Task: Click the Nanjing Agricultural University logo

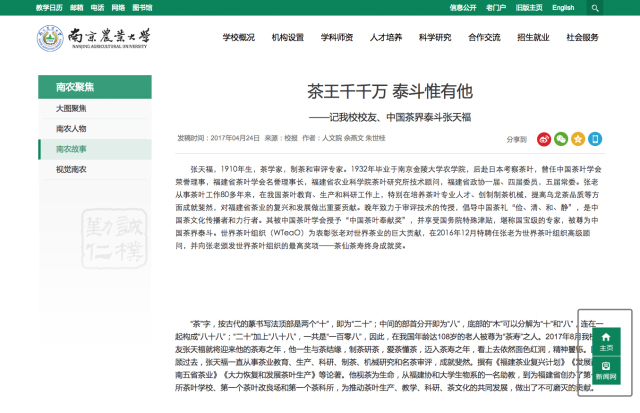Action: click(x=95, y=40)
